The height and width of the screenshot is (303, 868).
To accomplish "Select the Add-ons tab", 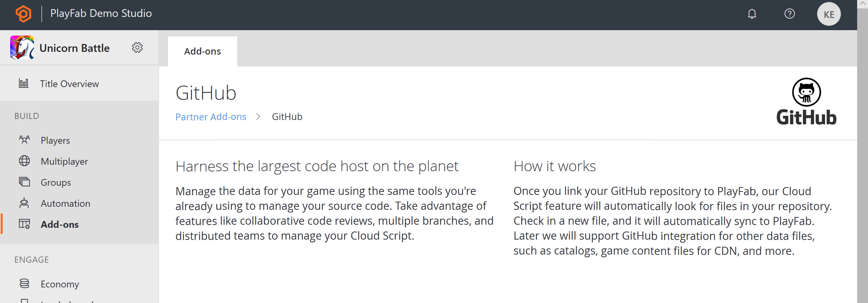I will pos(202,51).
